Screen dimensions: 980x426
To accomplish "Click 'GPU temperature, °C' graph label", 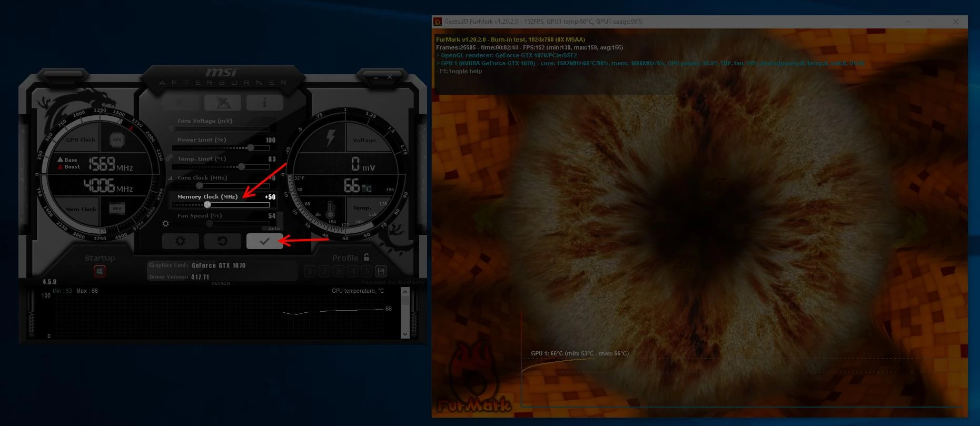I will click(x=358, y=291).
